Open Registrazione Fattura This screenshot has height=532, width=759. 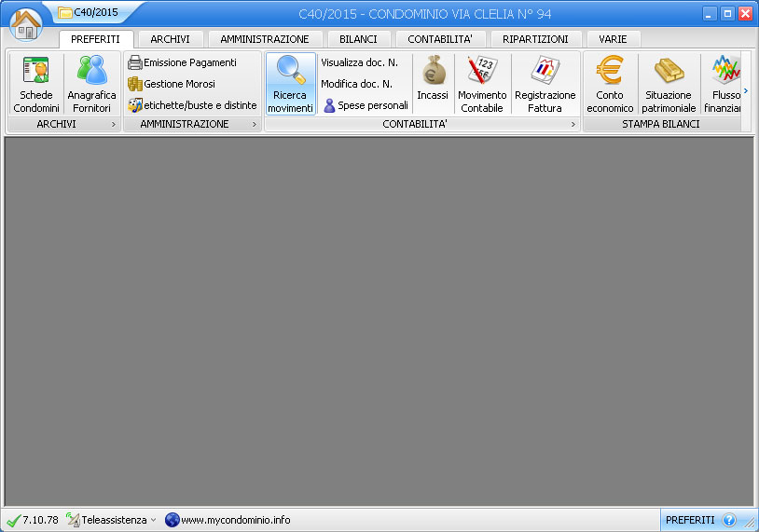[545, 84]
